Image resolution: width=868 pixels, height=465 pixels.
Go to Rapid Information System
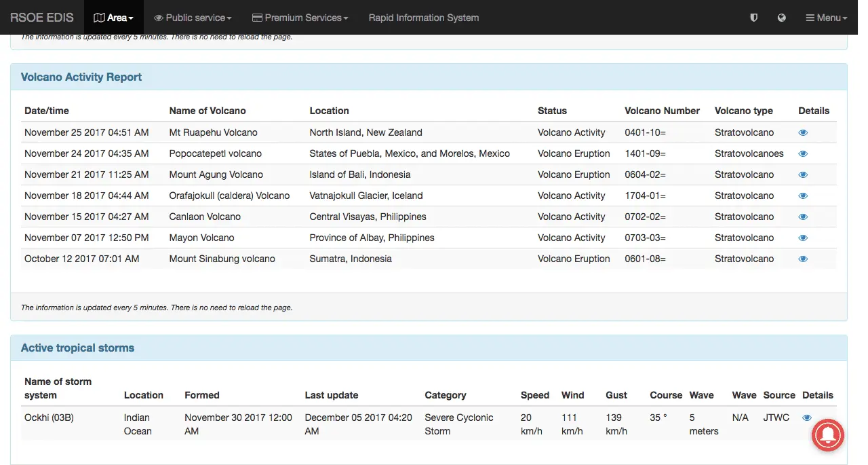click(x=423, y=18)
